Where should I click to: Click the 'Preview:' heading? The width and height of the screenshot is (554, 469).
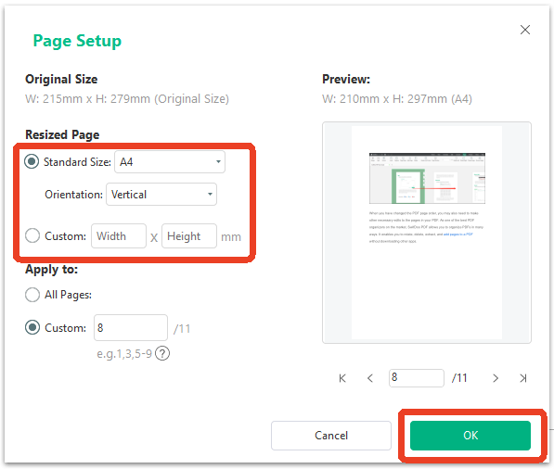346,79
